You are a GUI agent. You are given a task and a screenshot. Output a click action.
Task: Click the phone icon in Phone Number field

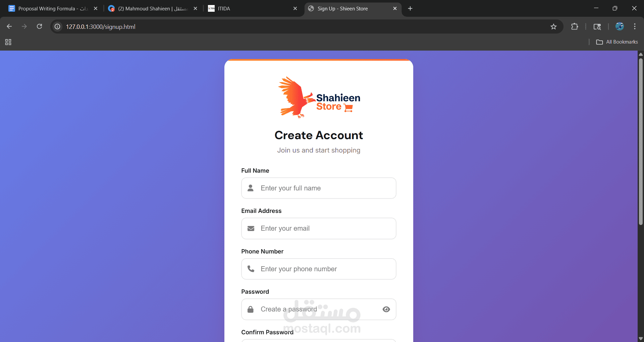pos(251,269)
